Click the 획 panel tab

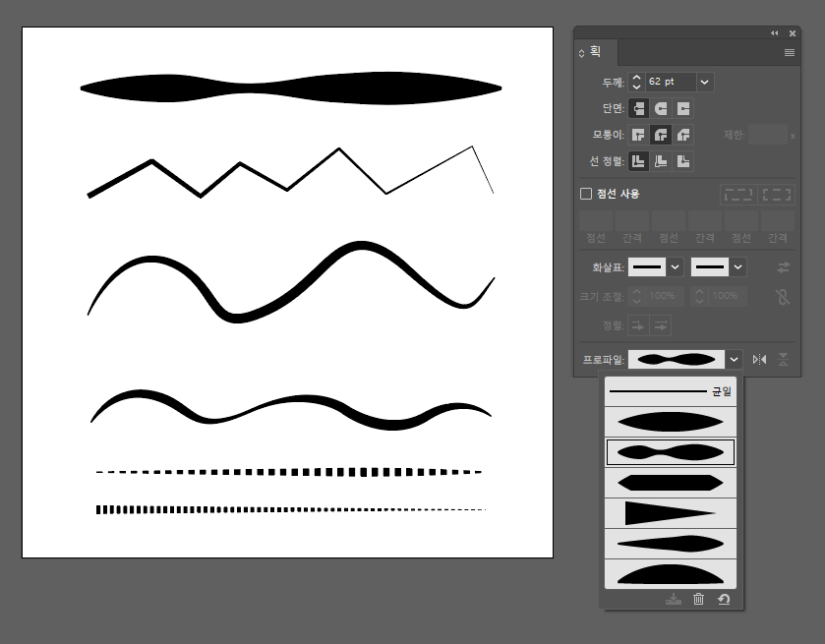pyautogui.click(x=596, y=53)
